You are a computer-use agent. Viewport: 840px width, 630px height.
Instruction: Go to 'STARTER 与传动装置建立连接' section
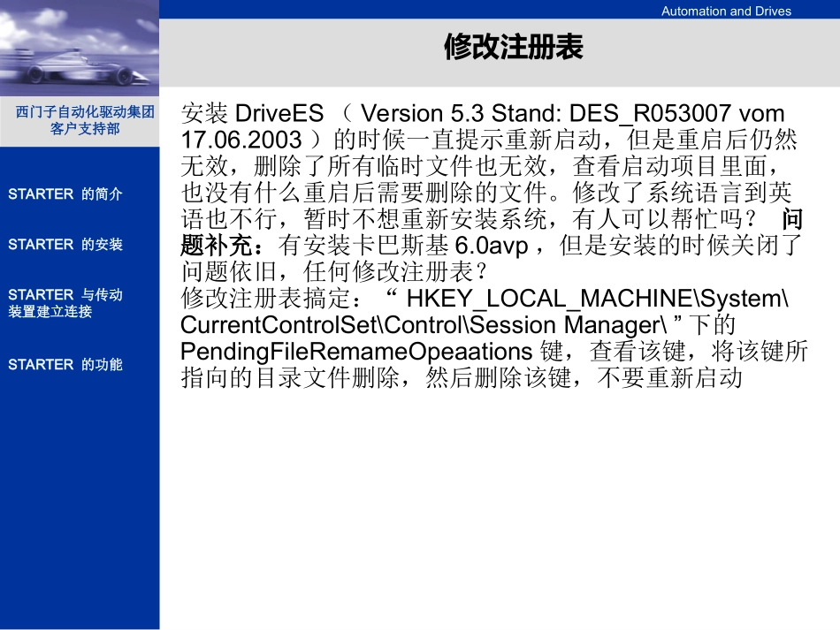pyautogui.click(x=65, y=303)
